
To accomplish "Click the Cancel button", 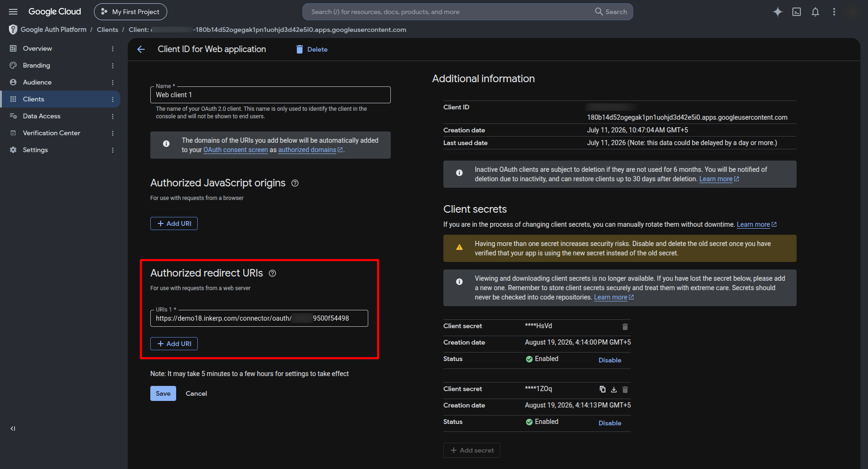I will (196, 393).
